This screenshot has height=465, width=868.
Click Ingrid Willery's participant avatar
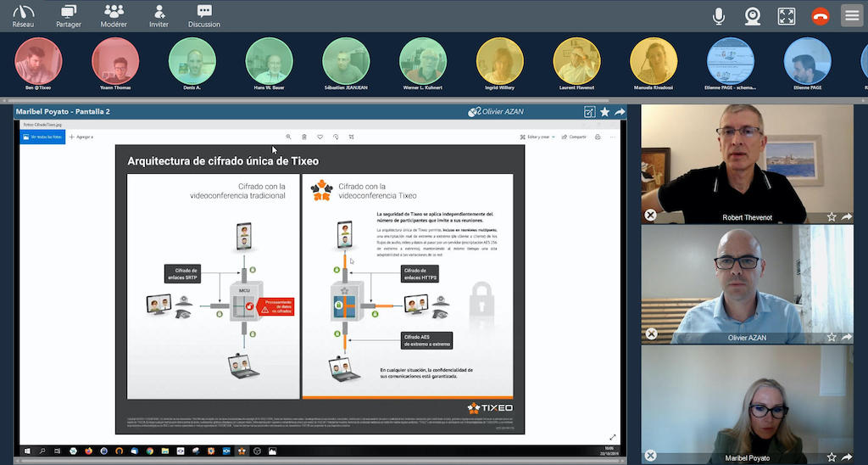pos(500,61)
